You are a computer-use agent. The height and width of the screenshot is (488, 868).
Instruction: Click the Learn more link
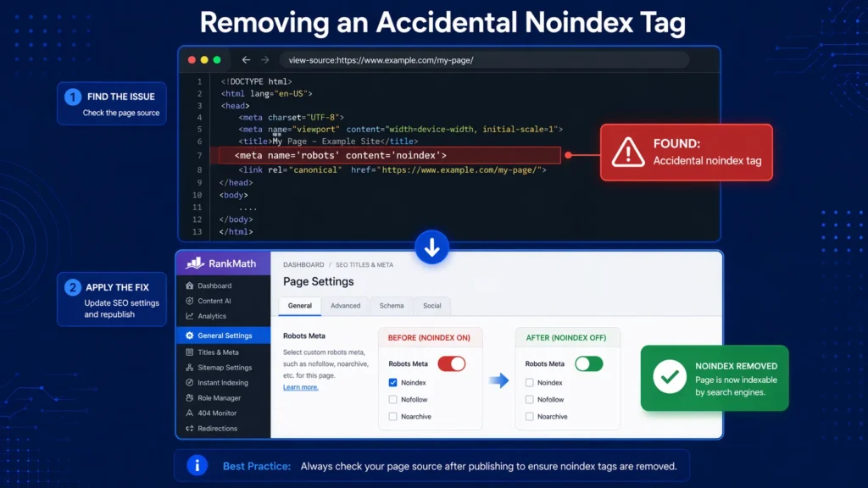click(300, 387)
